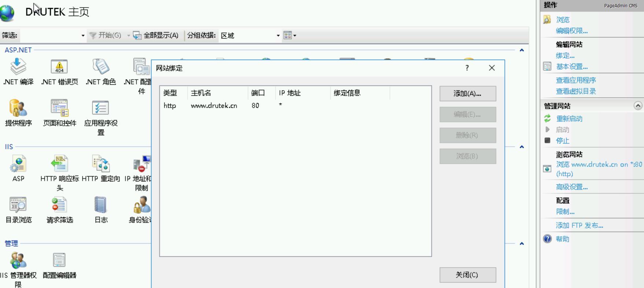Open the IP 地址和限制 feature icon
This screenshot has height=288, width=644.
pyautogui.click(x=142, y=163)
